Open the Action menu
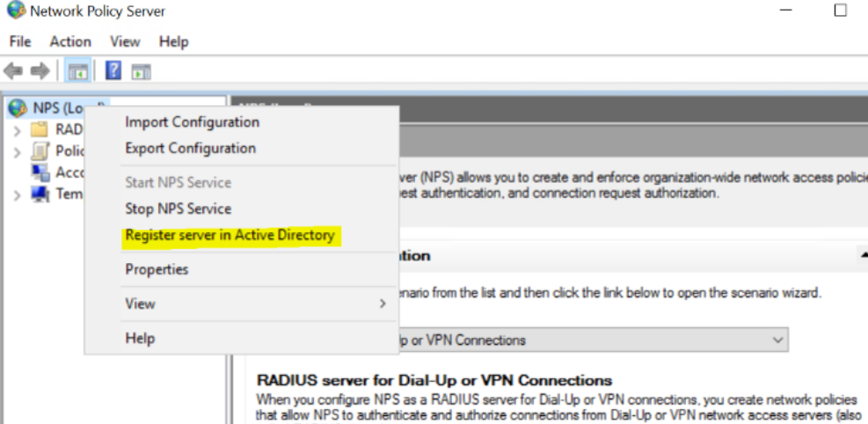The width and height of the screenshot is (868, 424). [70, 41]
